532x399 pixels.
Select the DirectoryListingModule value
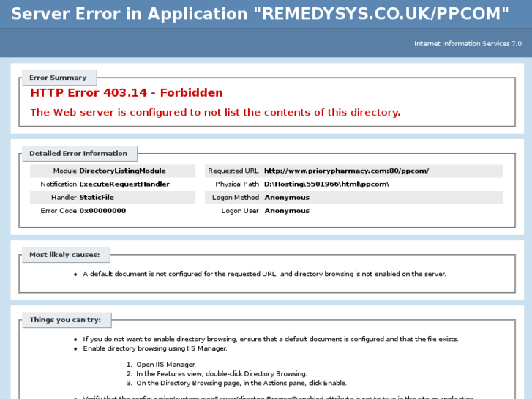pyautogui.click(x=122, y=171)
